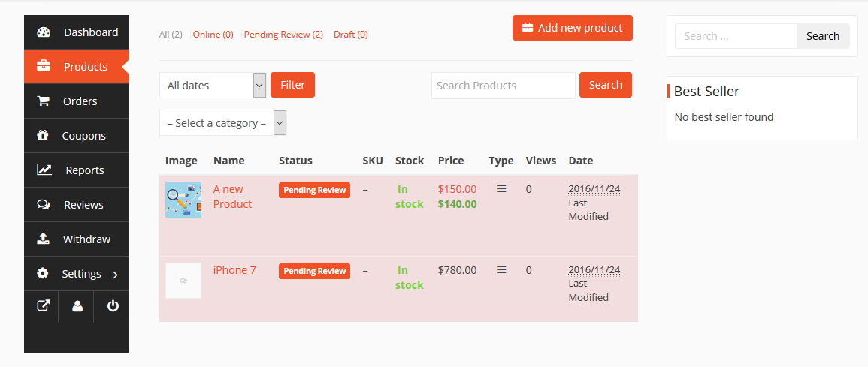
Task: Click the power logout icon
Action: coord(113,305)
